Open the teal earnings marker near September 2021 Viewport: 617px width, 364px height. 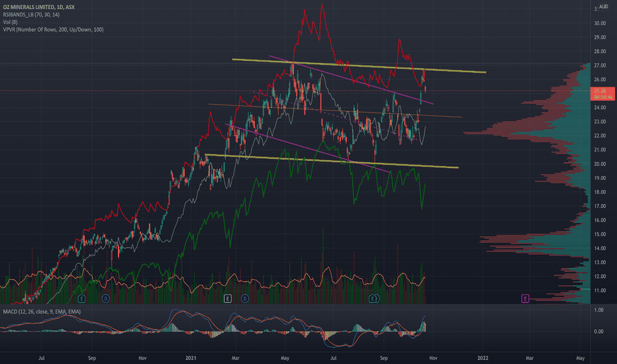[x=372, y=298]
